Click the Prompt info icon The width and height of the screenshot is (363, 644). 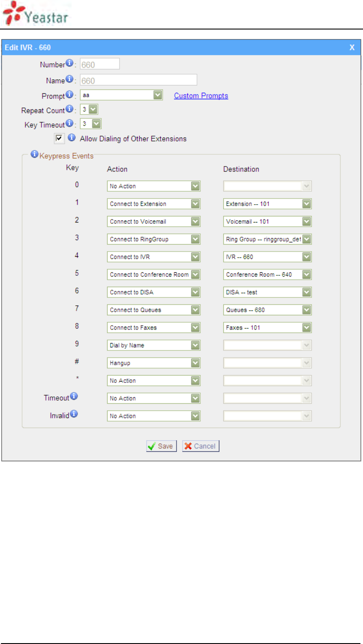[69, 95]
